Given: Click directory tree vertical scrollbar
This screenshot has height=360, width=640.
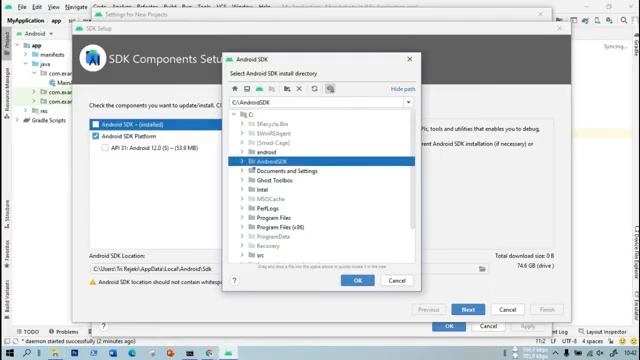Looking at the screenshot, I should [x=413, y=169].
